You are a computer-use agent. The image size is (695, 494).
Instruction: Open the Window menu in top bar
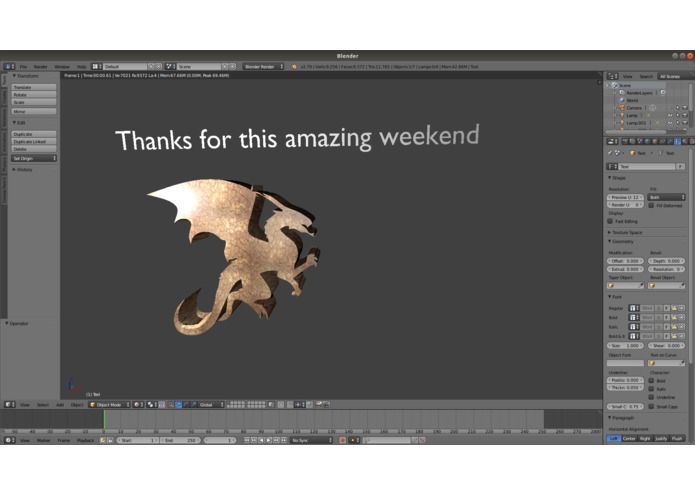[x=62, y=66]
